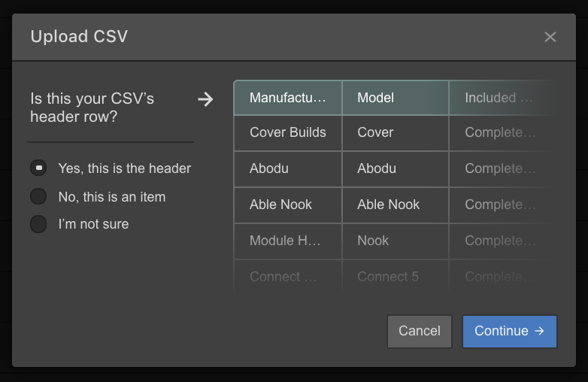Click the Continue button
The width and height of the screenshot is (588, 382).
[x=510, y=332]
